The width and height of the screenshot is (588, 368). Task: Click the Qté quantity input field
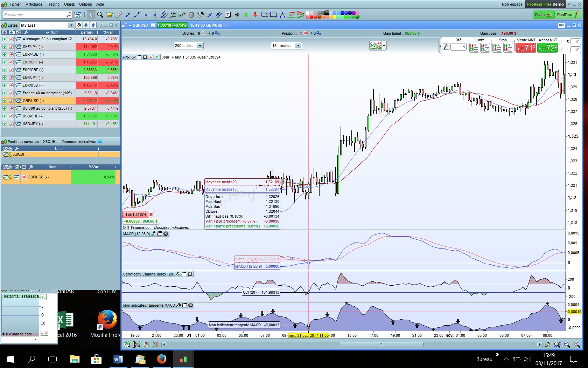458,47
